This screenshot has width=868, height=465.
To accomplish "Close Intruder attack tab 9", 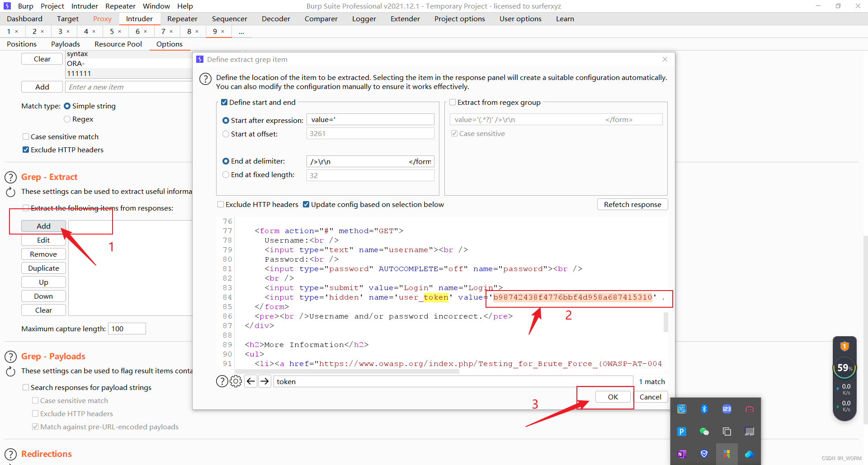I will tap(223, 32).
